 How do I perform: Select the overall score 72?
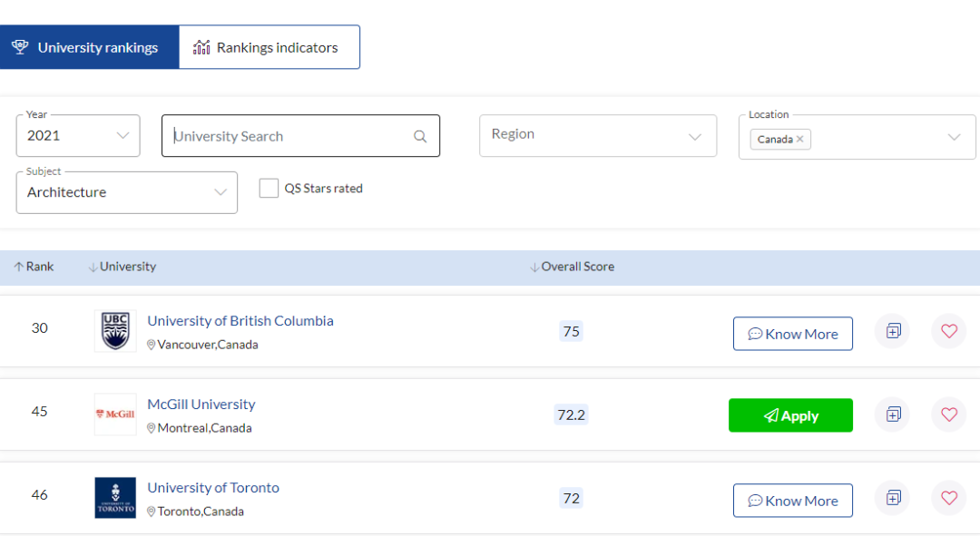572,498
